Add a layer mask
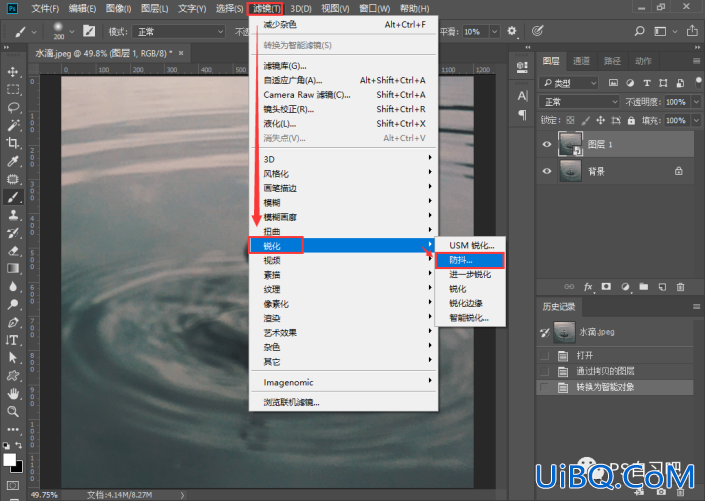The width and height of the screenshot is (705, 501). [x=606, y=286]
